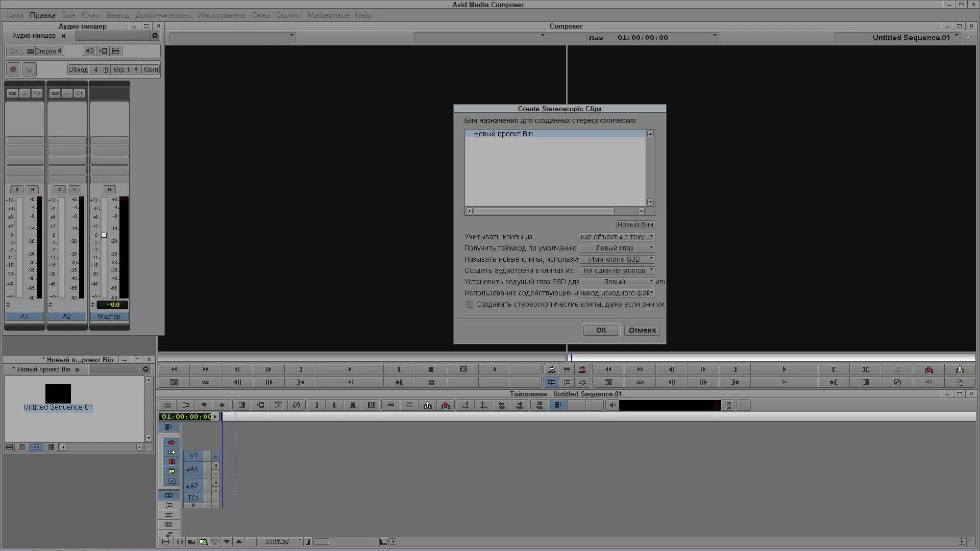Click the Mark Clip icon in source toolbar
980x551 pixels.
tap(431, 369)
